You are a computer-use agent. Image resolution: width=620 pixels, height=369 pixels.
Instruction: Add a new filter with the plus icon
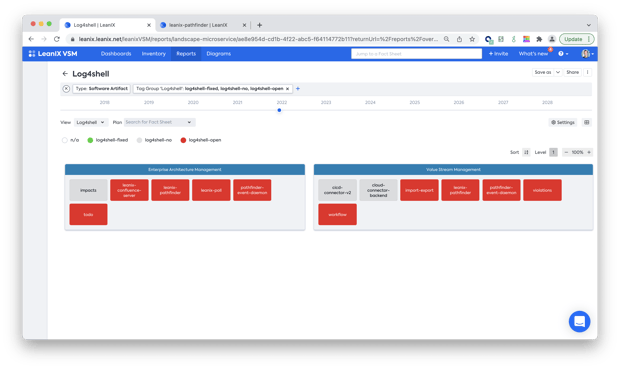[298, 89]
